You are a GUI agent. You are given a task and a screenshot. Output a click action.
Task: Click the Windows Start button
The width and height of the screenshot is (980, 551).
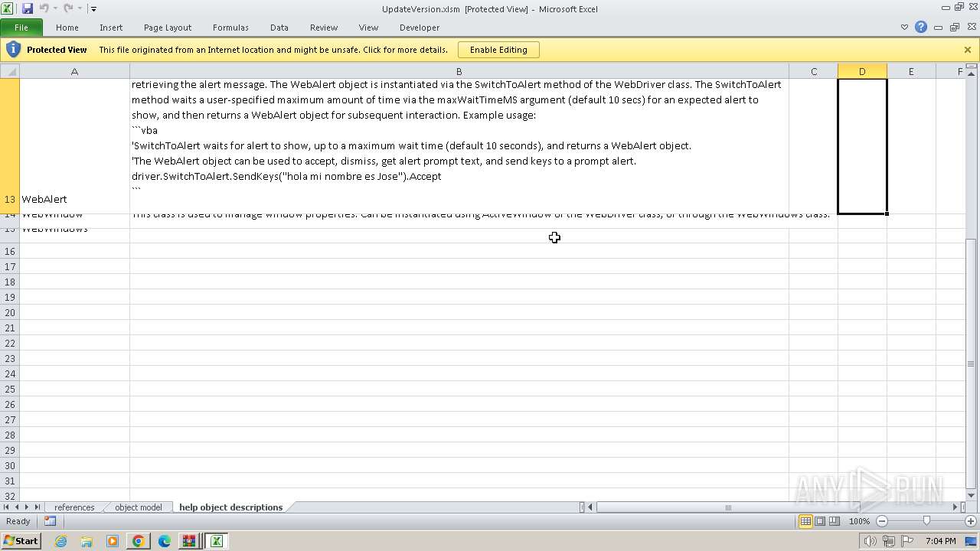21,541
